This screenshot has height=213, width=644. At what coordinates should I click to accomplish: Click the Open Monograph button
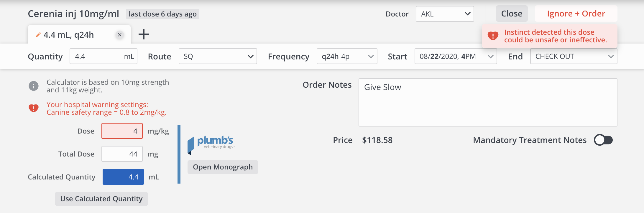(223, 167)
